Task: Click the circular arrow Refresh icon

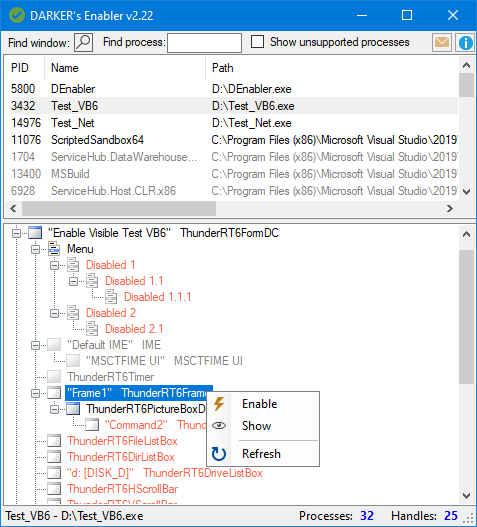Action: click(219, 454)
